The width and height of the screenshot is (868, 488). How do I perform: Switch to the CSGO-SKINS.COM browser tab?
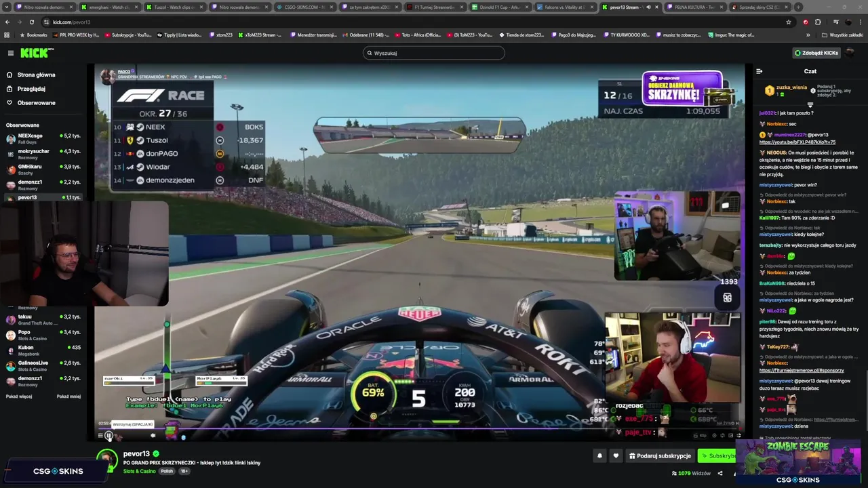point(305,7)
